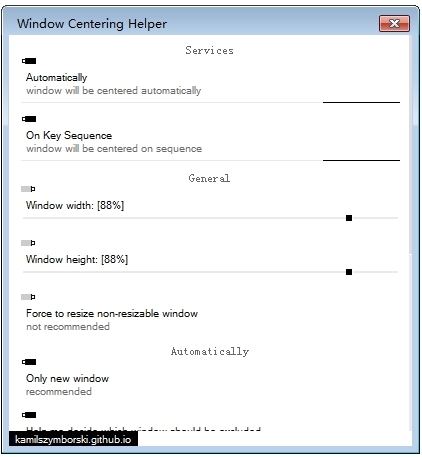Toggle the Window height switch
The width and height of the screenshot is (422, 457).
(28, 243)
